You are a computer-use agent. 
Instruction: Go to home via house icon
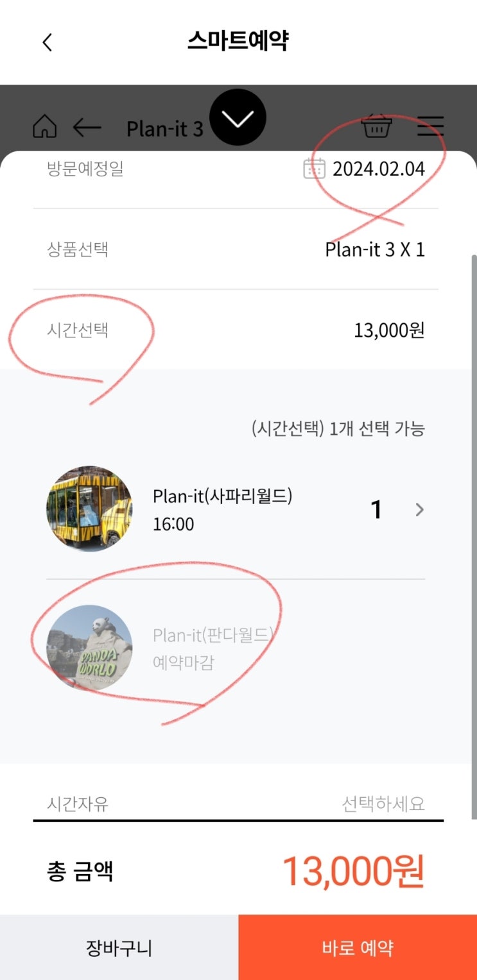click(45, 127)
